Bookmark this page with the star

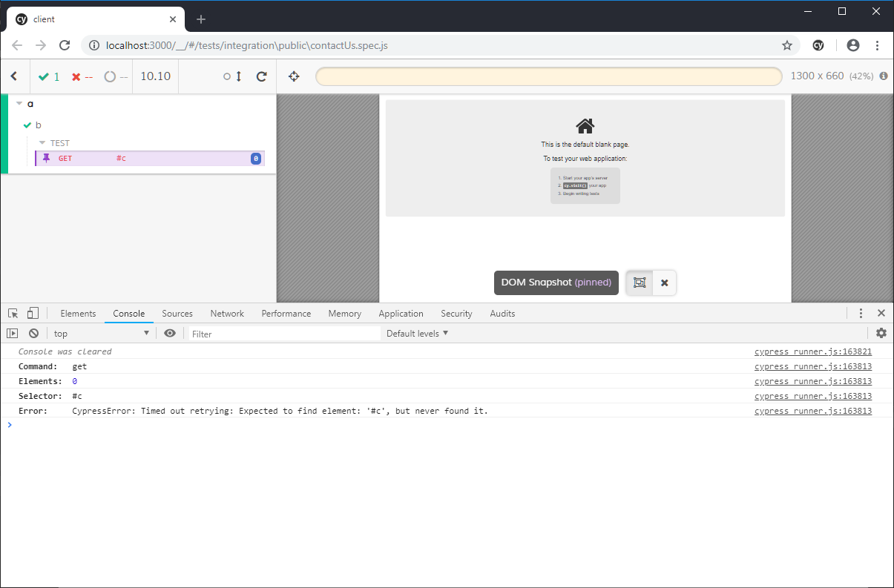[787, 45]
